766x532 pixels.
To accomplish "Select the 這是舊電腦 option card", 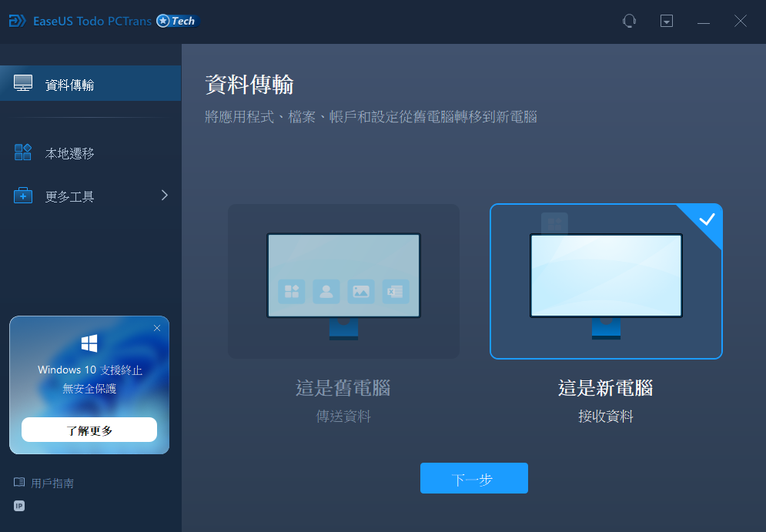I will [343, 282].
